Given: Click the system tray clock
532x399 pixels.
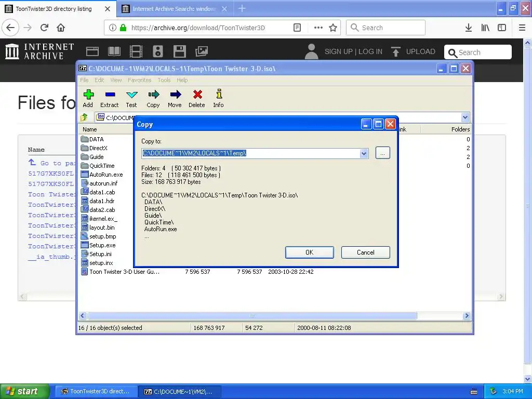Looking at the screenshot, I should tap(512, 391).
